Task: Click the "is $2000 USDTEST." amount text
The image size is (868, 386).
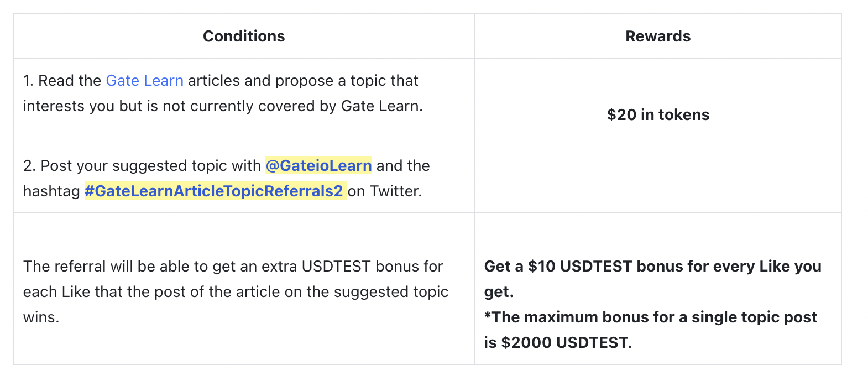Action: click(557, 343)
